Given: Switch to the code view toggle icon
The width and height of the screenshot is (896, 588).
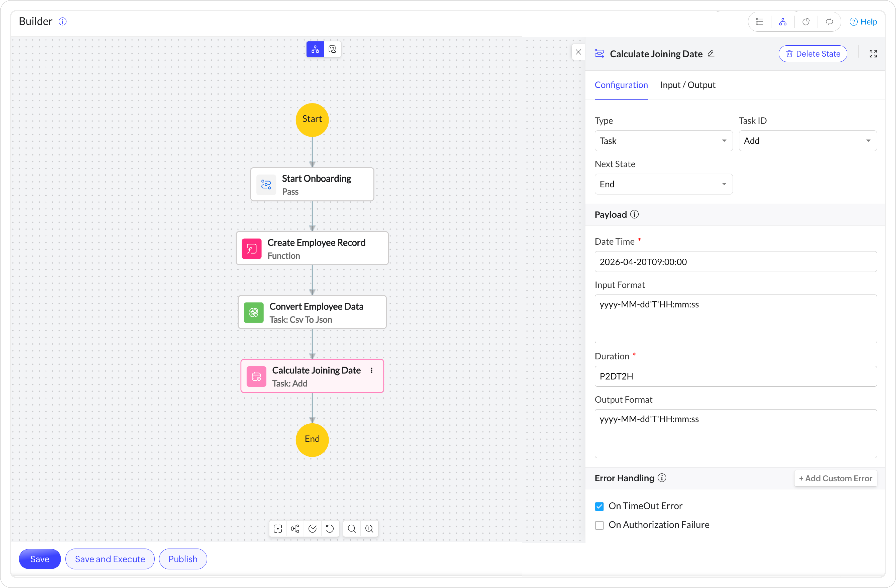Looking at the screenshot, I should [332, 49].
